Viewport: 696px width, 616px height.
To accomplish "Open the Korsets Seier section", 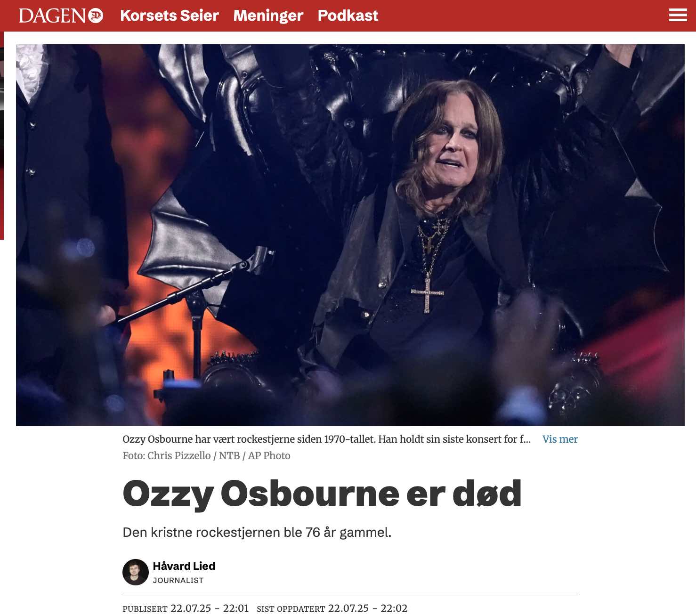I will [x=170, y=16].
